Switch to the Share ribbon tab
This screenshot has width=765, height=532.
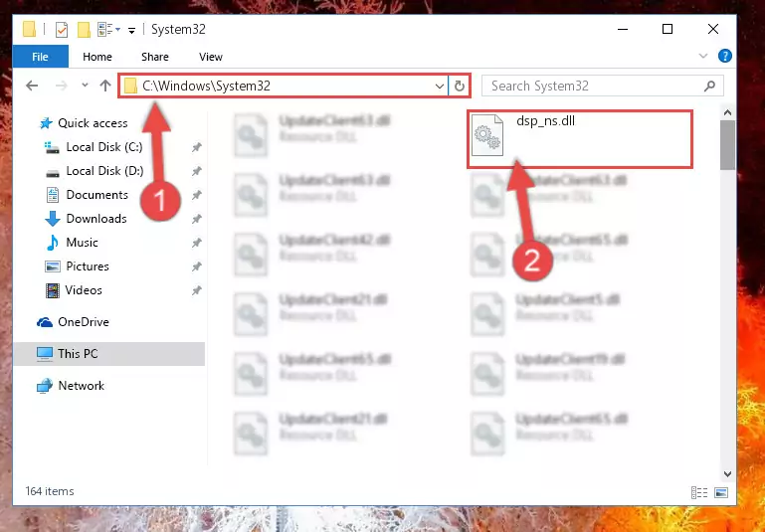tap(154, 57)
